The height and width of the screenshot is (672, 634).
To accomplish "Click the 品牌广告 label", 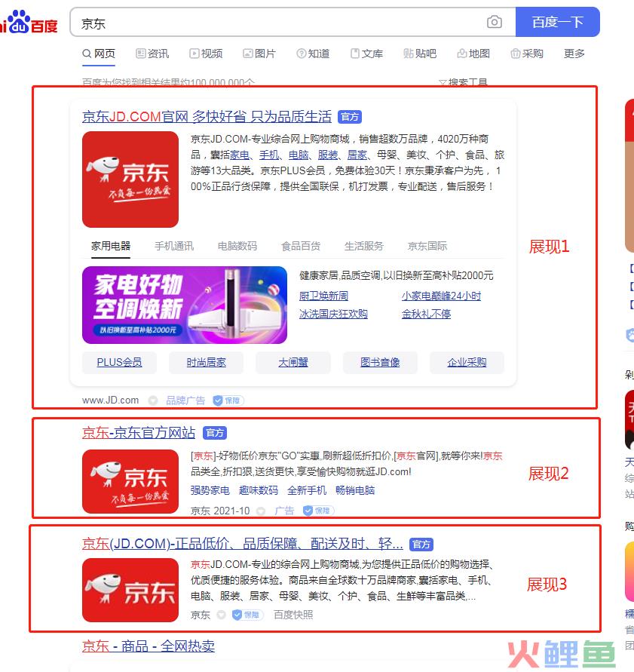I will tap(185, 400).
